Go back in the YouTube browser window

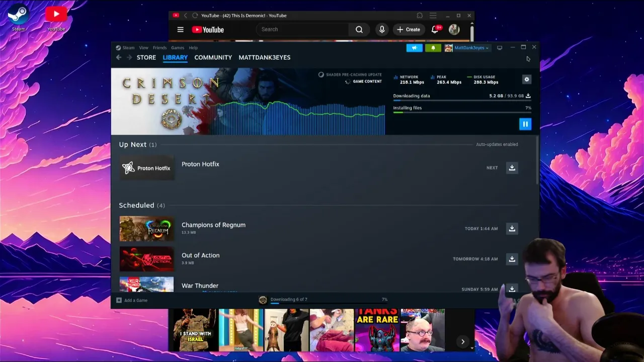coord(185,16)
